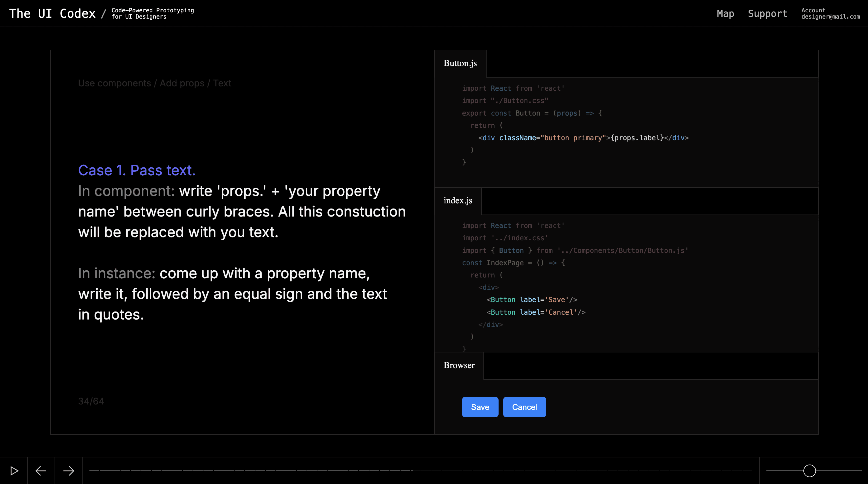Viewport: 868px width, 484px height.
Task: Click the 34/64 slide counter
Action: coord(91,401)
